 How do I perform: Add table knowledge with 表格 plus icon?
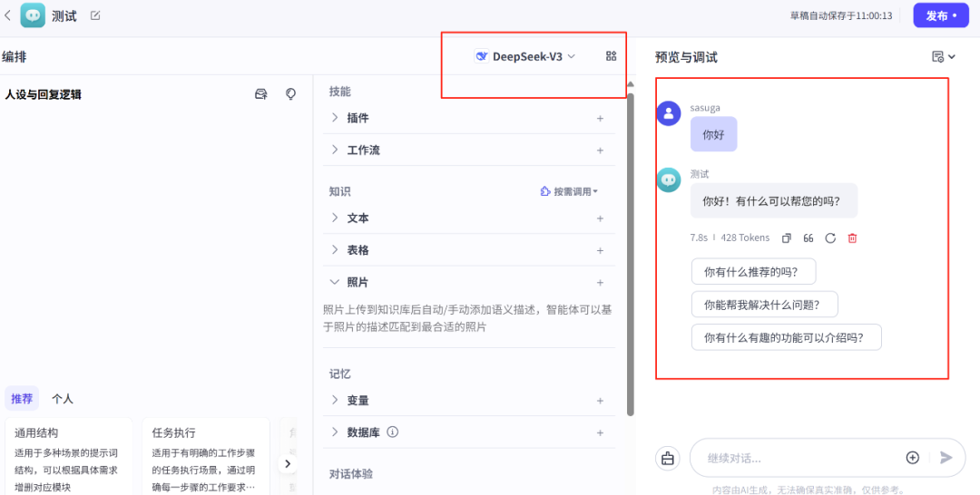click(600, 251)
